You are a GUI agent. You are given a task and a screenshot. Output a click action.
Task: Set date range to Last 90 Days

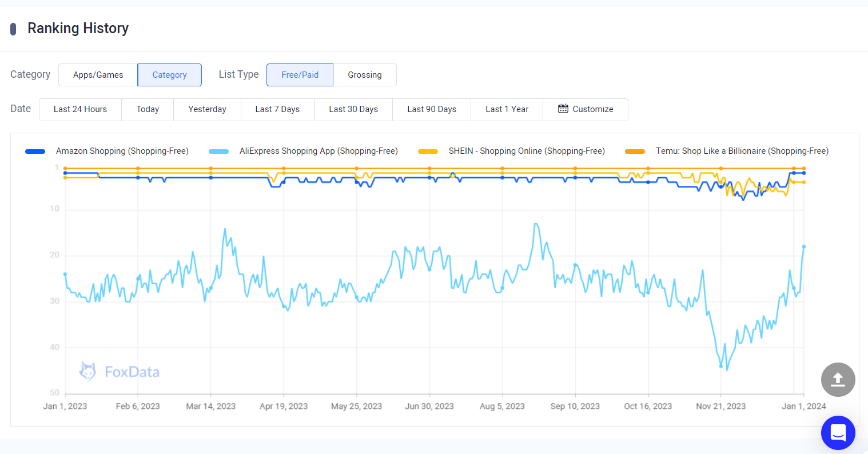432,109
